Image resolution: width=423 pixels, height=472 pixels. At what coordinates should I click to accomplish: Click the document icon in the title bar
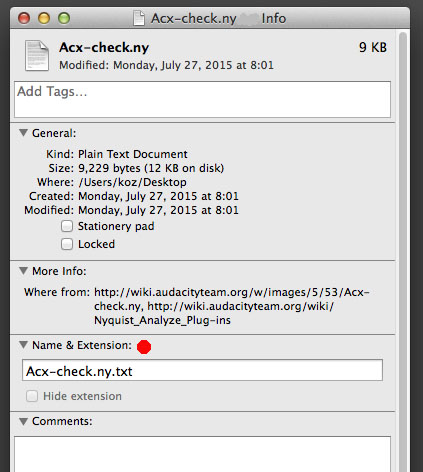tap(139, 18)
